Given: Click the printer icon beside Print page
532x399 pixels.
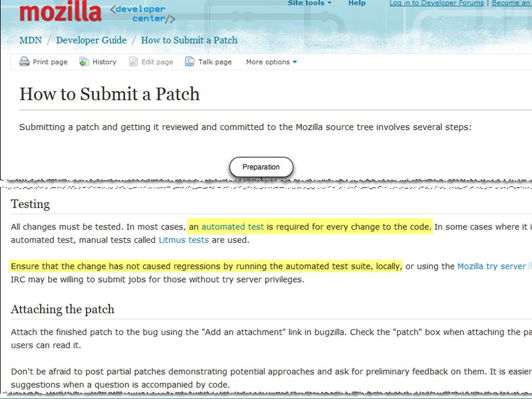Looking at the screenshot, I should 24,62.
